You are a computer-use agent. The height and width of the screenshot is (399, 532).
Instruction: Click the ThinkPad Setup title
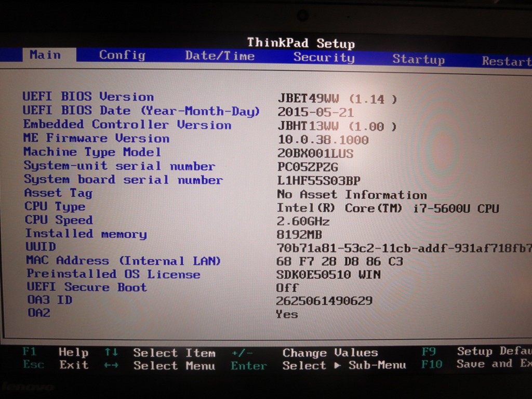pos(301,43)
